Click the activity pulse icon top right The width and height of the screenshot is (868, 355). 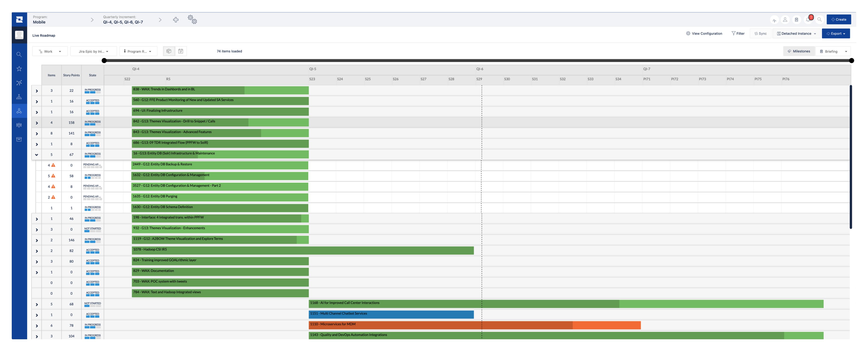click(x=774, y=20)
